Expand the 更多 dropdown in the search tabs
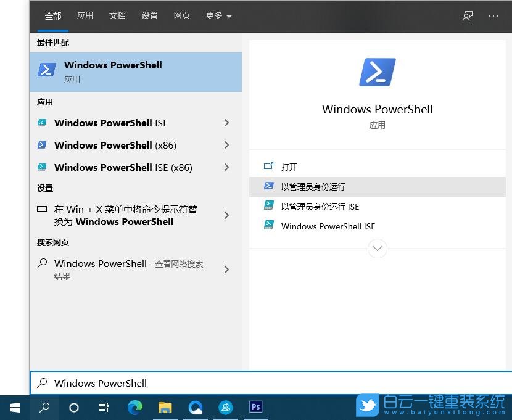512x420 pixels. click(x=218, y=15)
